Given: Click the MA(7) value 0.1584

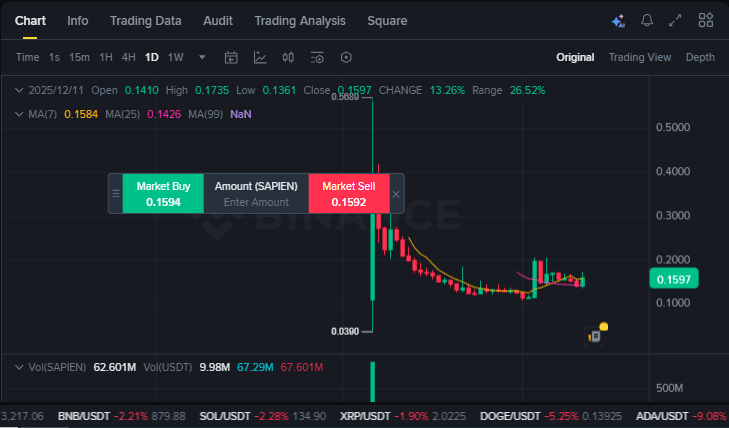Looking at the screenshot, I should pyautogui.click(x=81, y=114).
